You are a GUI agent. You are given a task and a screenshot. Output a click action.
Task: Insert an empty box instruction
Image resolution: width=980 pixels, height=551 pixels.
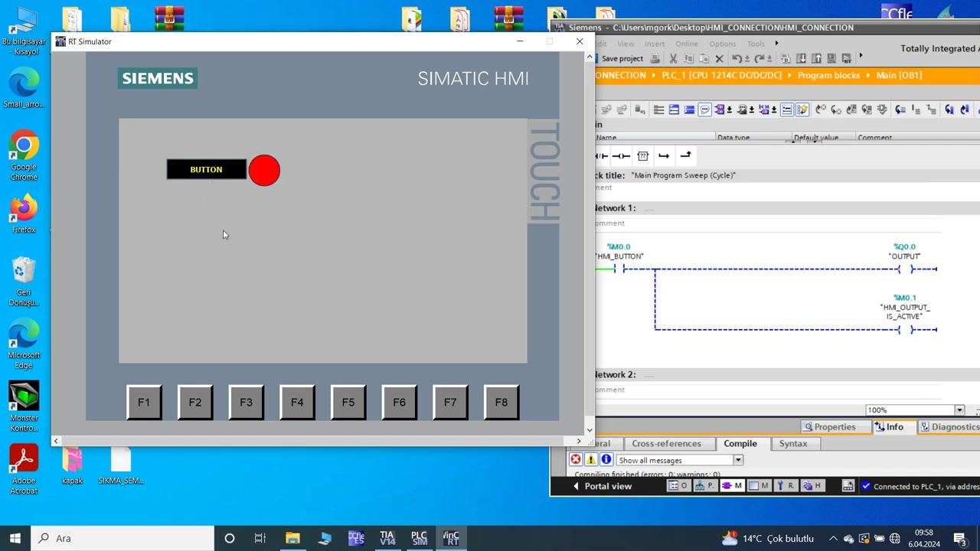(643, 156)
